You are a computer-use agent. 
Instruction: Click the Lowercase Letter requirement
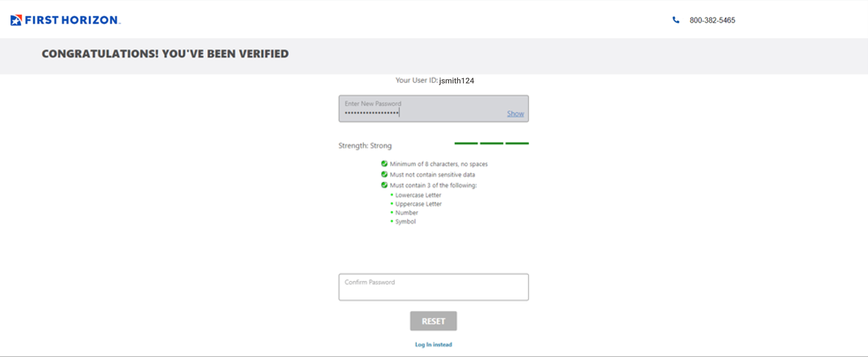[418, 195]
